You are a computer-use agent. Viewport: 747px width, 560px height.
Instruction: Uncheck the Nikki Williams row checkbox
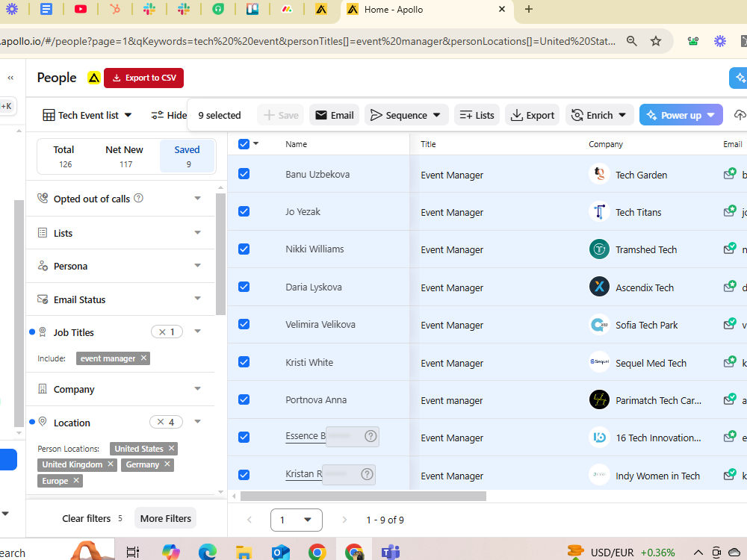[244, 249]
